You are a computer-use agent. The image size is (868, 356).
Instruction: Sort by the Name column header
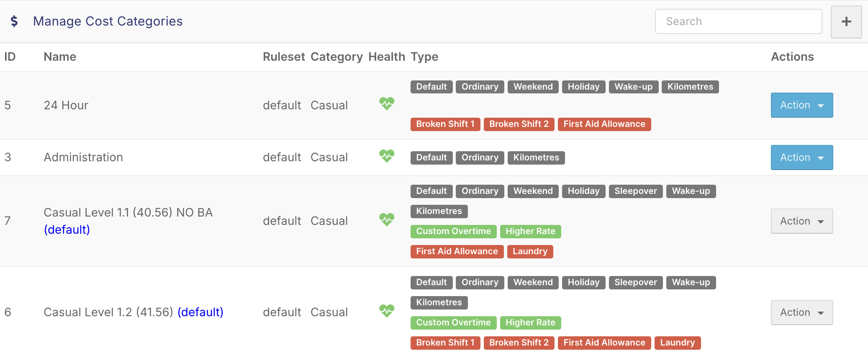tap(60, 57)
